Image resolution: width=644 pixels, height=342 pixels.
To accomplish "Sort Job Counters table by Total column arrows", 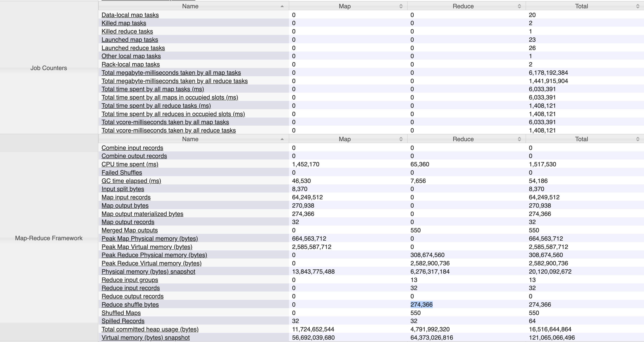I will point(638,6).
